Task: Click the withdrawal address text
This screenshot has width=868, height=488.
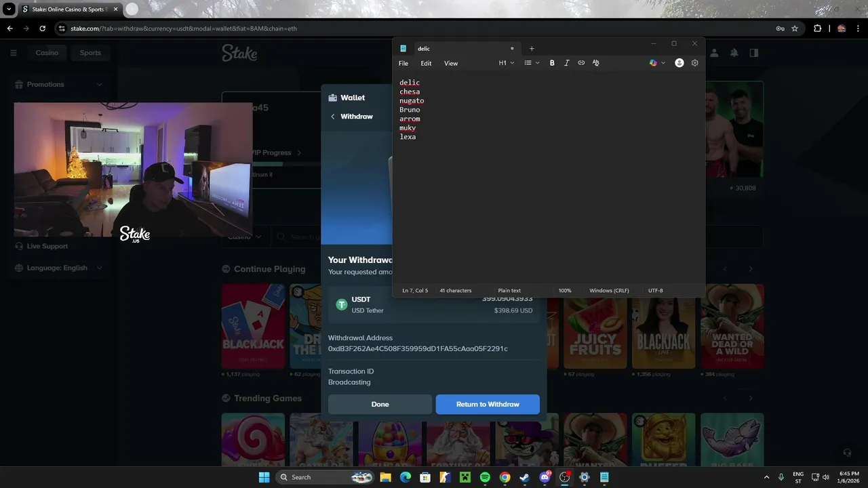Action: (x=418, y=348)
